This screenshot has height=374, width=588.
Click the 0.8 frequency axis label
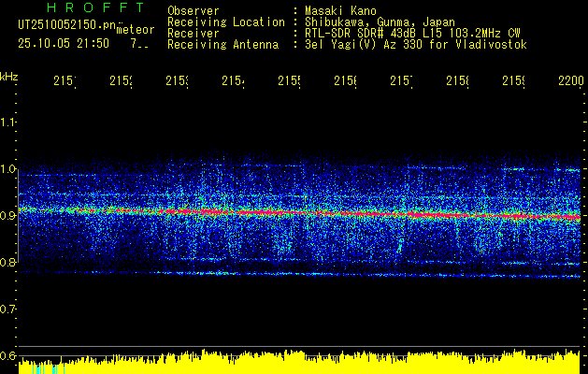pos(7,262)
